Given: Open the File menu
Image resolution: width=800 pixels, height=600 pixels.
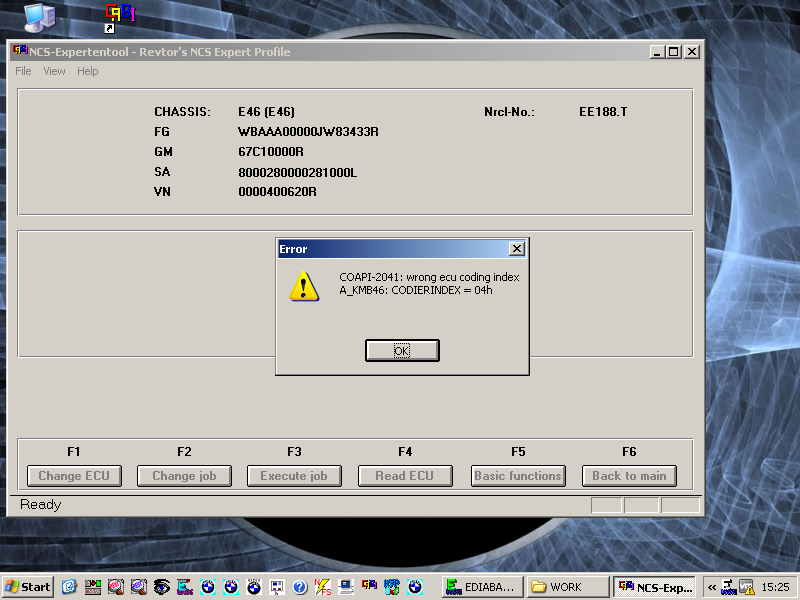Looking at the screenshot, I should [x=23, y=71].
